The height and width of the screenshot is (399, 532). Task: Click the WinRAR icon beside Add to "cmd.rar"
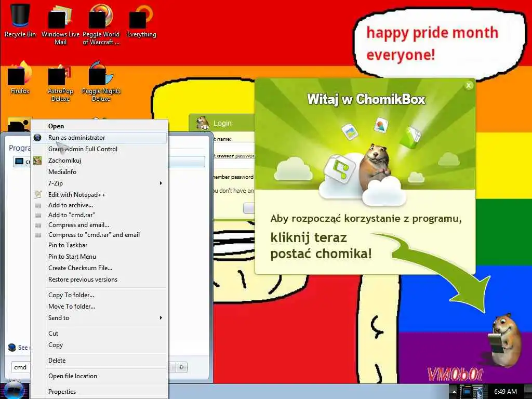38,215
